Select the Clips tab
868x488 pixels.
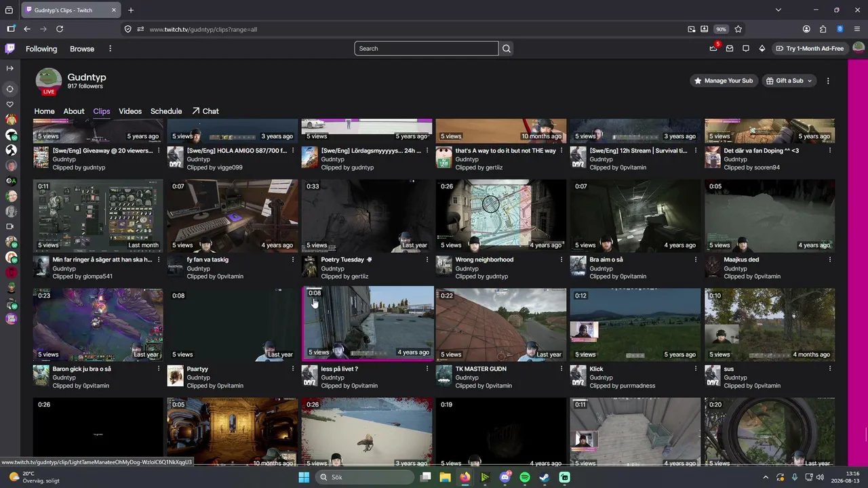(x=102, y=111)
